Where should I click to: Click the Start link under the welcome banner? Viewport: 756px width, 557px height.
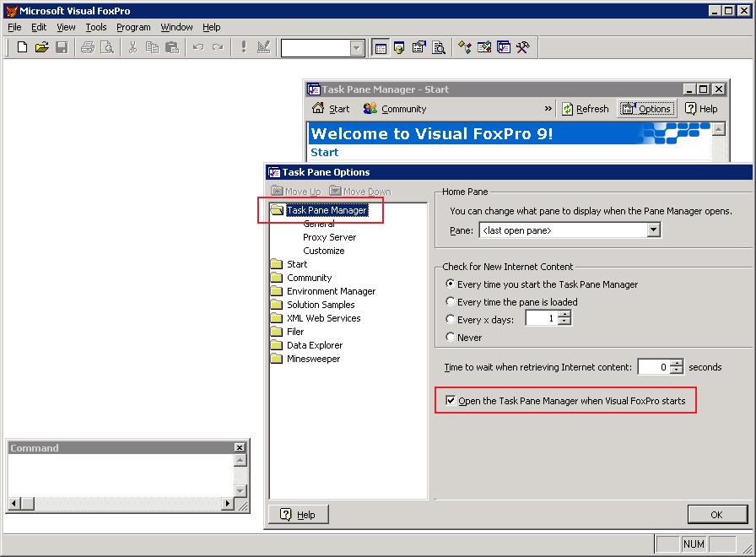tap(324, 152)
